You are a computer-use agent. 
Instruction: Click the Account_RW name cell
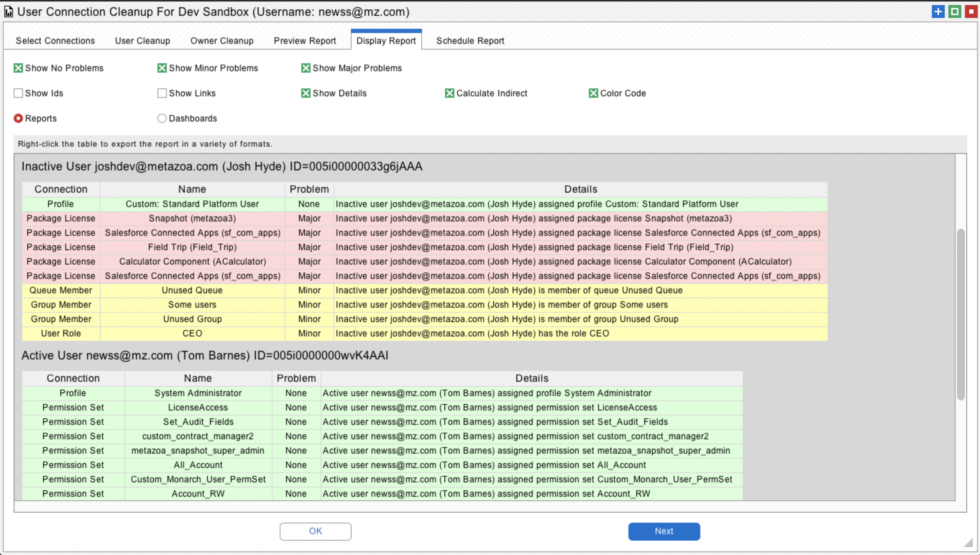click(x=198, y=494)
